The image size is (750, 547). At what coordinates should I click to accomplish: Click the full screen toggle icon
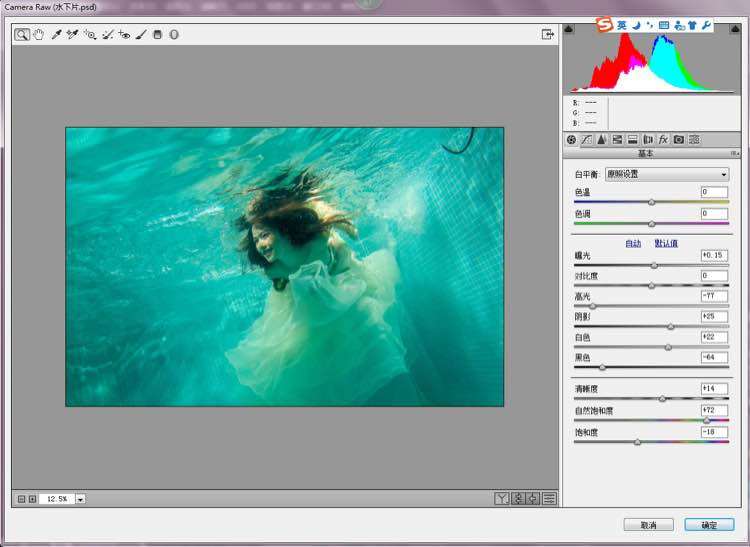click(548, 34)
